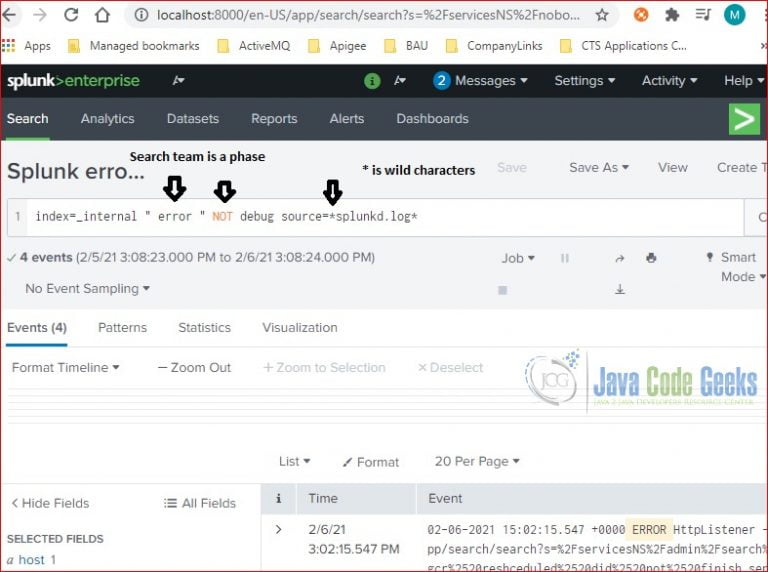768x572 pixels.
Task: Select the Events (4) results tab
Action: pos(37,328)
